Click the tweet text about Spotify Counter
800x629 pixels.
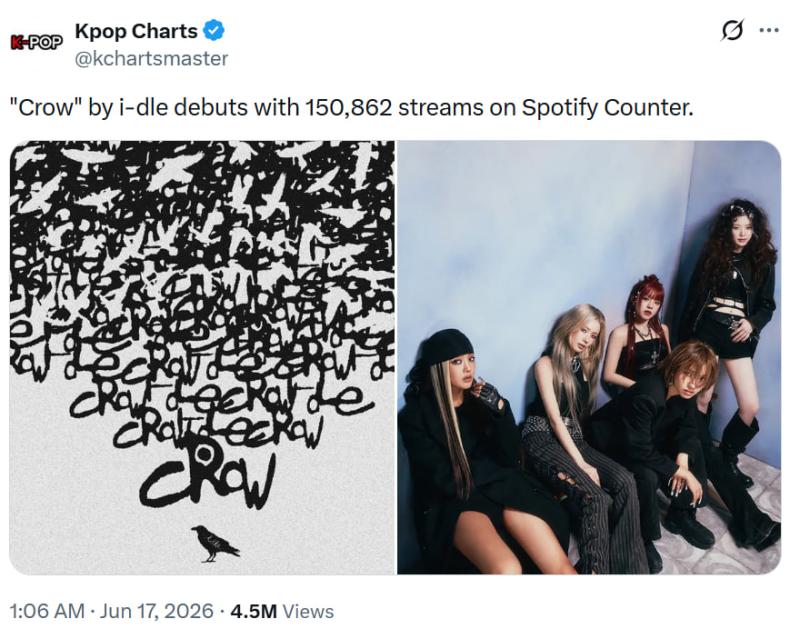click(352, 108)
